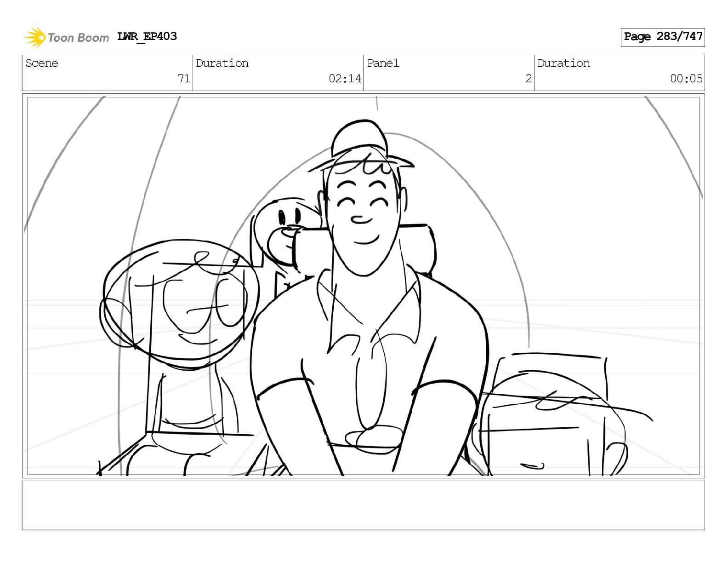Click the first Duration header label
This screenshot has width=728, height=563.
(x=222, y=63)
